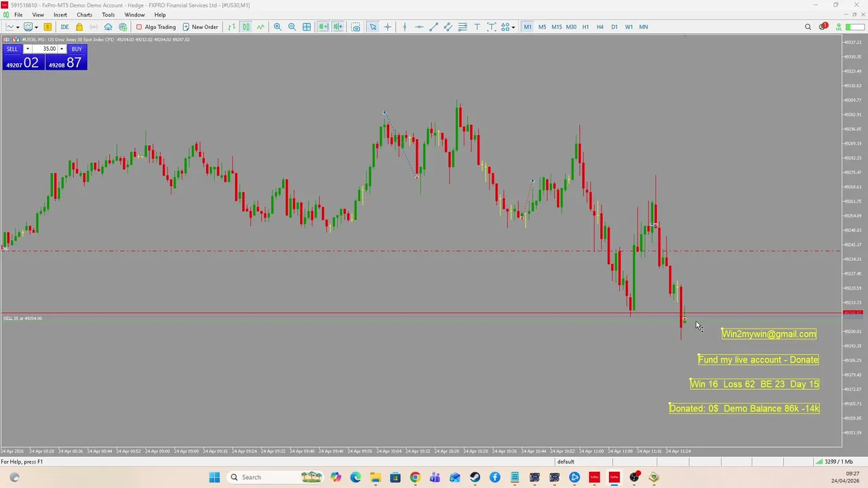Zoom in on the chart
The width and height of the screenshot is (868, 488).
click(x=277, y=27)
